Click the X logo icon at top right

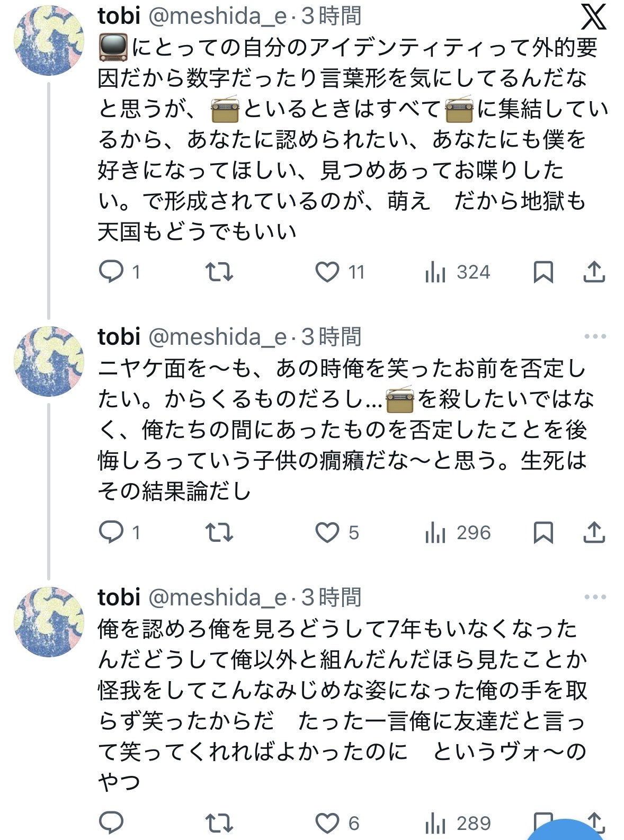click(594, 18)
